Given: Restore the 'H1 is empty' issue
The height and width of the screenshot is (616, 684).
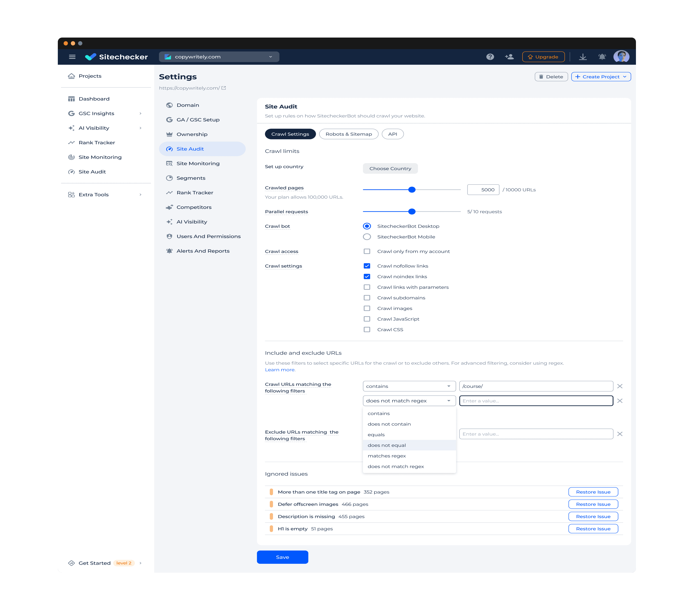Looking at the screenshot, I should click(593, 529).
